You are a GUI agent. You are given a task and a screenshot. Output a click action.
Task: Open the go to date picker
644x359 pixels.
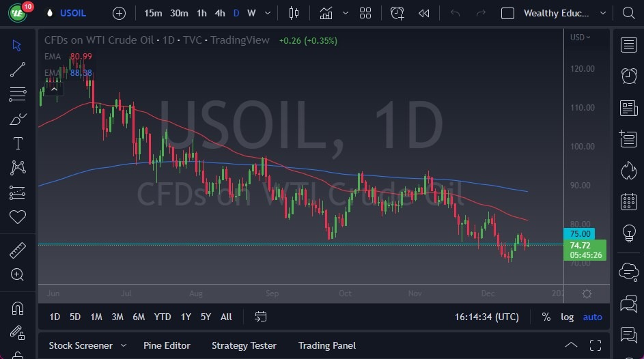pyautogui.click(x=260, y=317)
